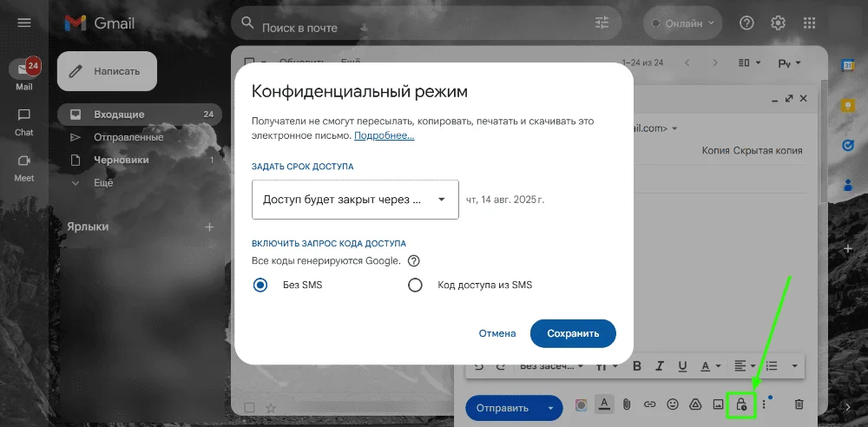Open the Chat section in the left rail

(23, 122)
